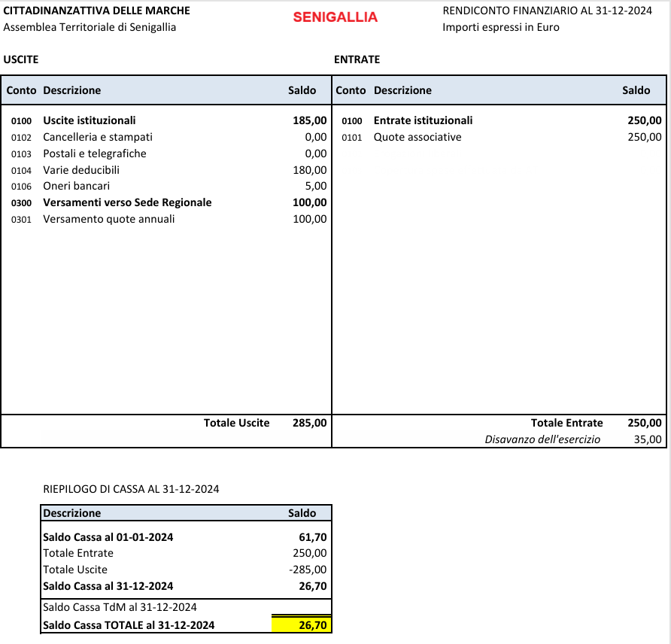The width and height of the screenshot is (671, 644).
Task: Select the empty Saldo Cassa TdM value cell
Action: (x=301, y=607)
